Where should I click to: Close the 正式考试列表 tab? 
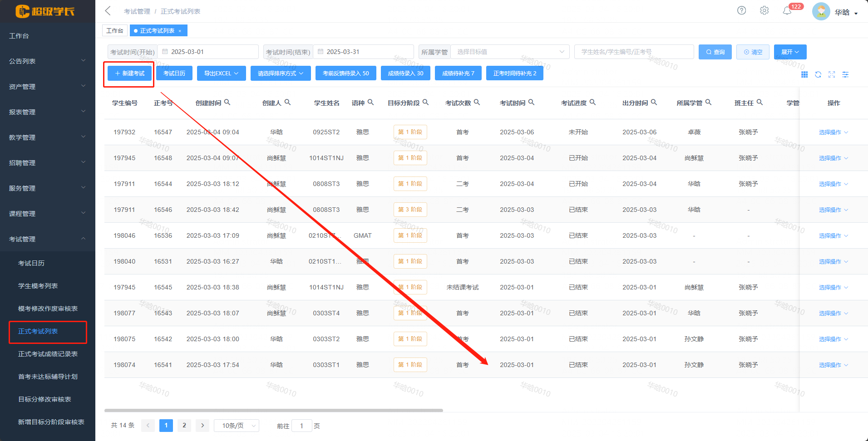(180, 31)
